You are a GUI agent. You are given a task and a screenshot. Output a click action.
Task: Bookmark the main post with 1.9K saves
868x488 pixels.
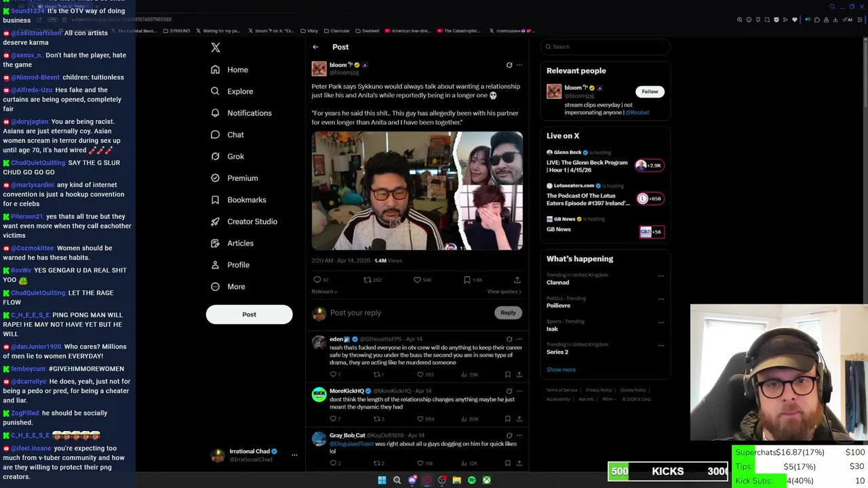(x=467, y=280)
